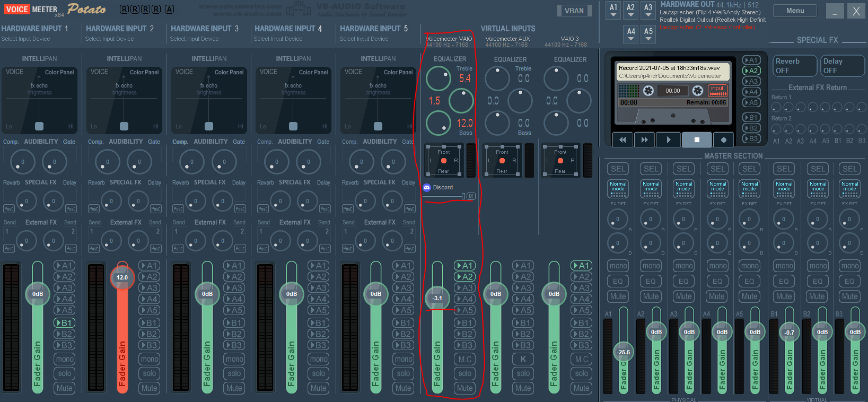Screen dimensions: 868x402
Task: Click A1 master fader at -25.5
Action: (623, 352)
